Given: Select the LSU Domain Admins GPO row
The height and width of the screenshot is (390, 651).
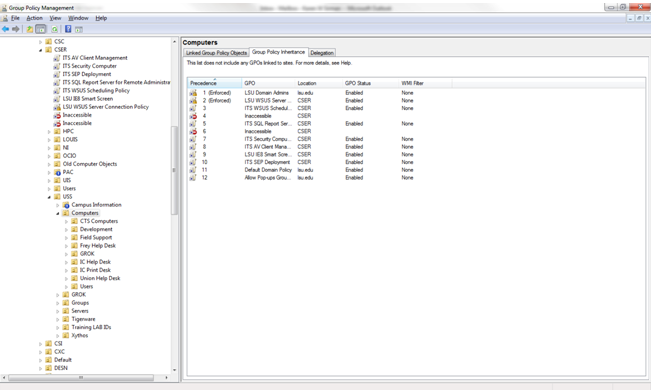Looking at the screenshot, I should (x=320, y=93).
